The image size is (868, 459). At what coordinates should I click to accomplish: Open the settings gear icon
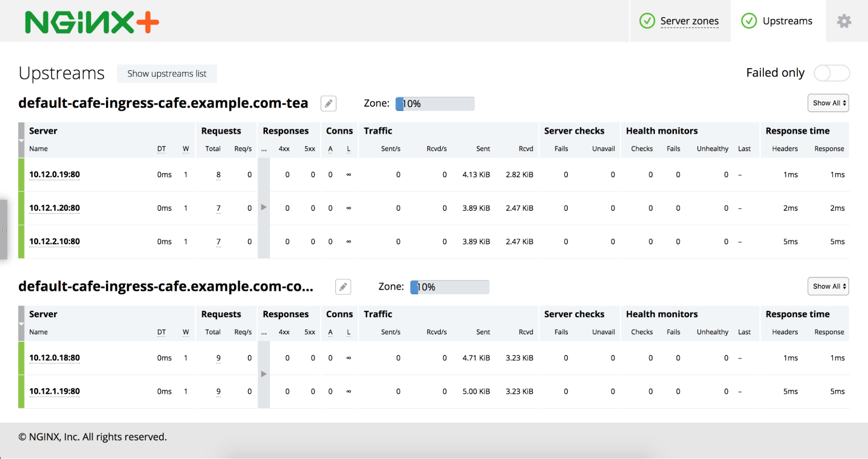pyautogui.click(x=844, y=21)
